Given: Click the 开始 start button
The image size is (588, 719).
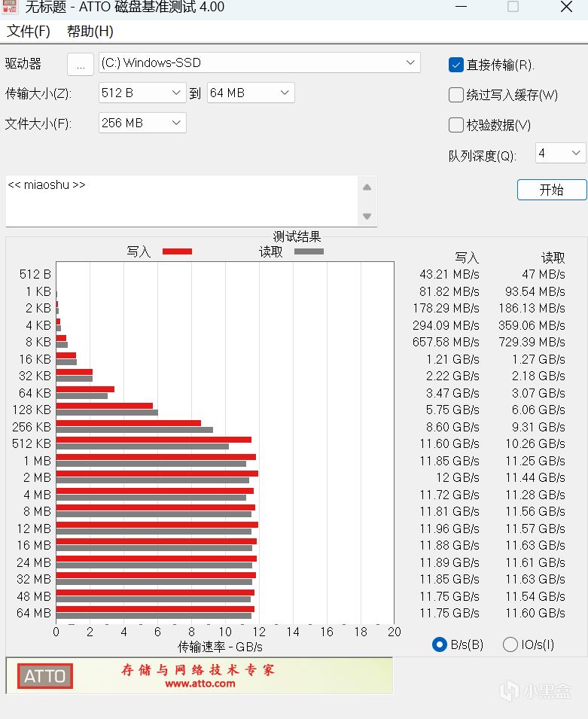Looking at the screenshot, I should [552, 190].
